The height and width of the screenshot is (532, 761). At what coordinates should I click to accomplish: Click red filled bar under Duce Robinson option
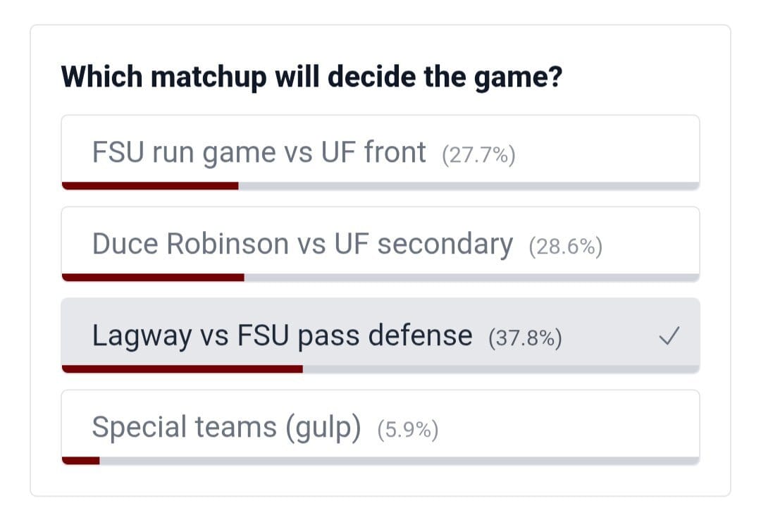pos(153,278)
